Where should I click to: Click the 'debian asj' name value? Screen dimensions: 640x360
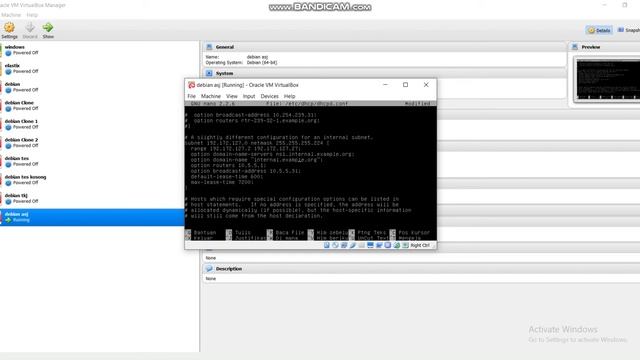pyautogui.click(x=257, y=57)
